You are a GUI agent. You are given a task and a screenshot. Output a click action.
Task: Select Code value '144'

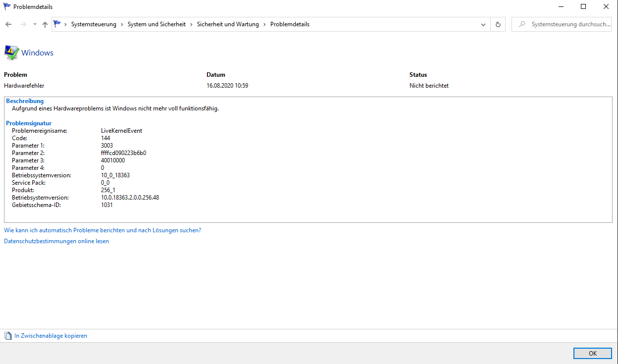coord(105,138)
